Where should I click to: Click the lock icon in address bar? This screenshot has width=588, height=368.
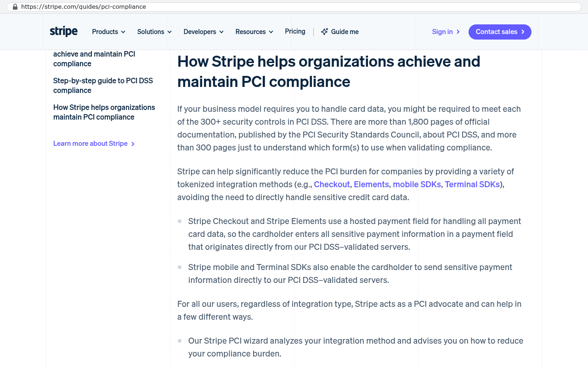[x=15, y=7]
